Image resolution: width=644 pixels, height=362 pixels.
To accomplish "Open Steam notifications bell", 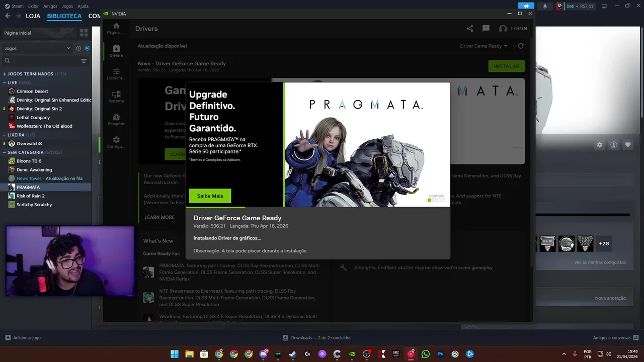I will coord(545,6).
